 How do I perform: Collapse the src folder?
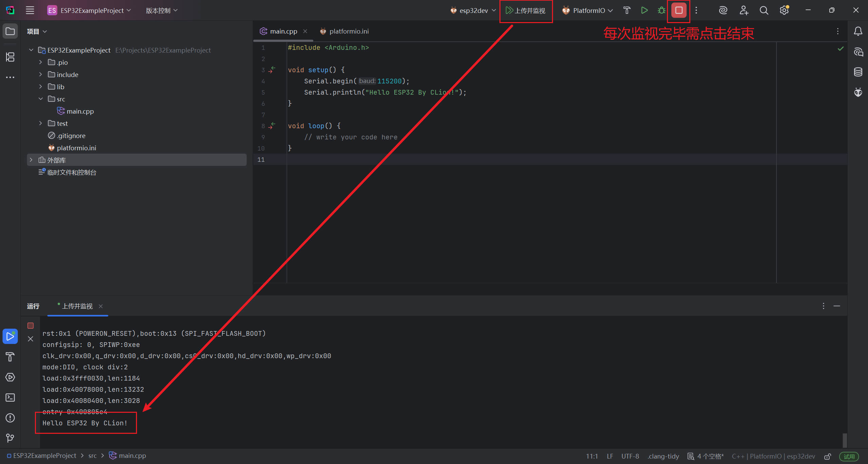[x=41, y=99]
